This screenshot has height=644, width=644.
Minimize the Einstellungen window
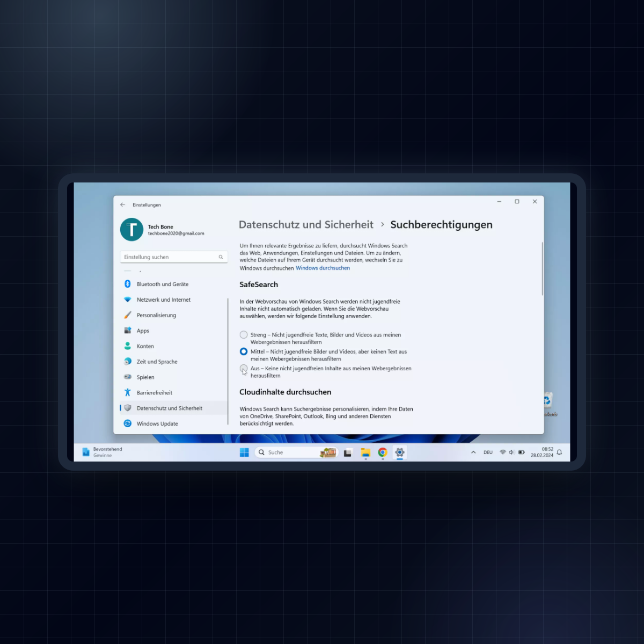(499, 202)
